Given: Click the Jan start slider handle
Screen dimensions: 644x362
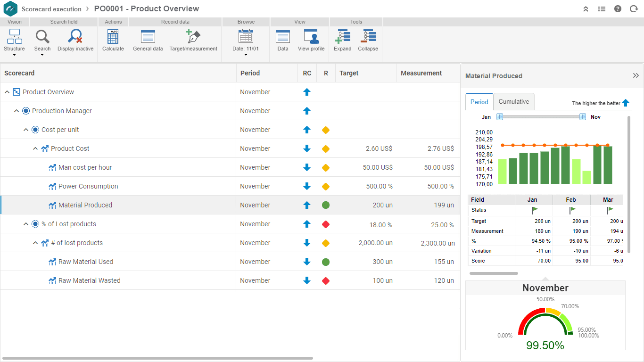Looking at the screenshot, I should click(500, 117).
